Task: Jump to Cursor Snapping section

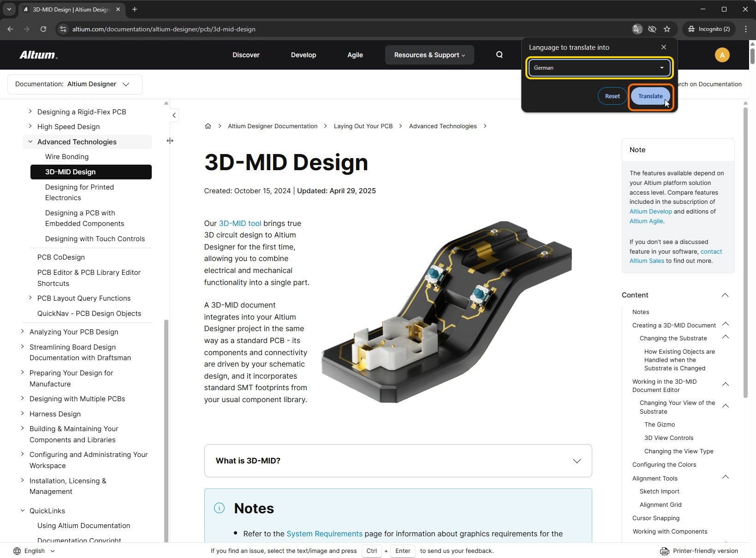Action: point(656,518)
